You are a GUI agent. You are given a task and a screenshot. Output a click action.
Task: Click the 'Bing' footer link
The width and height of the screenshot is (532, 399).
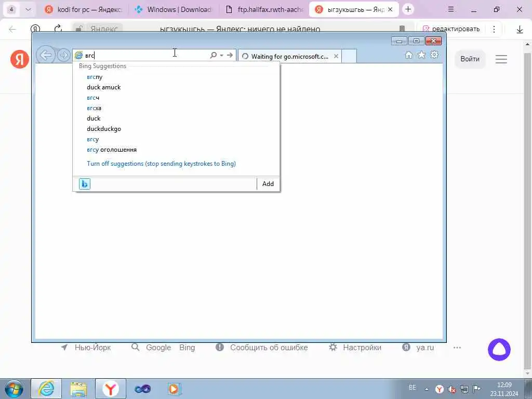pos(187,348)
